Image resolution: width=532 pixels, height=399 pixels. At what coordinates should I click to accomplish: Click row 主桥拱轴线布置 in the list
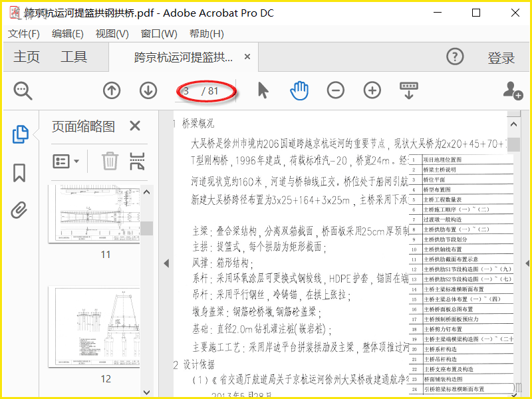pyautogui.click(x=462, y=249)
